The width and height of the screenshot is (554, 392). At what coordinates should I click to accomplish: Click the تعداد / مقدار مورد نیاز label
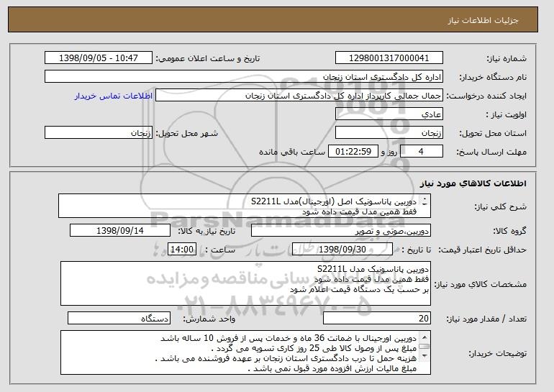[486, 319]
